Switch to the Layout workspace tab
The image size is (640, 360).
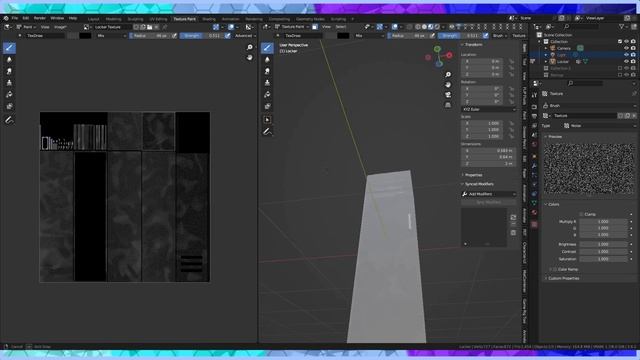pos(93,19)
